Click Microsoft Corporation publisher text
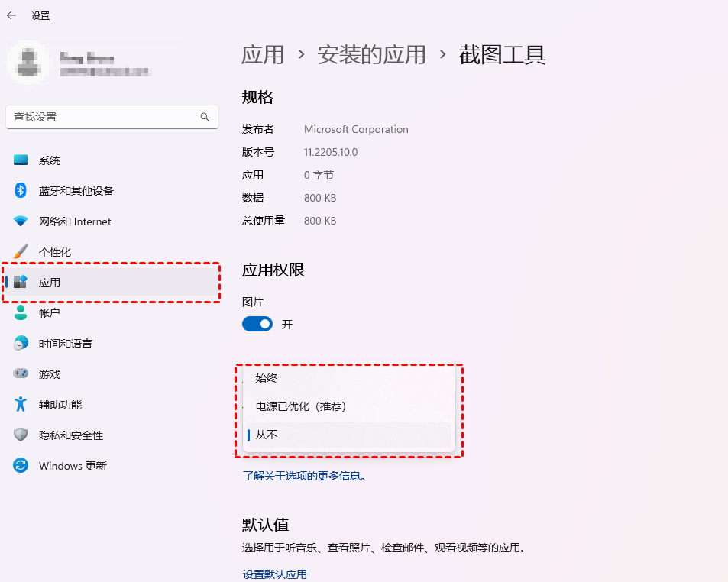Screen dimensions: 728x582 [x=356, y=129]
